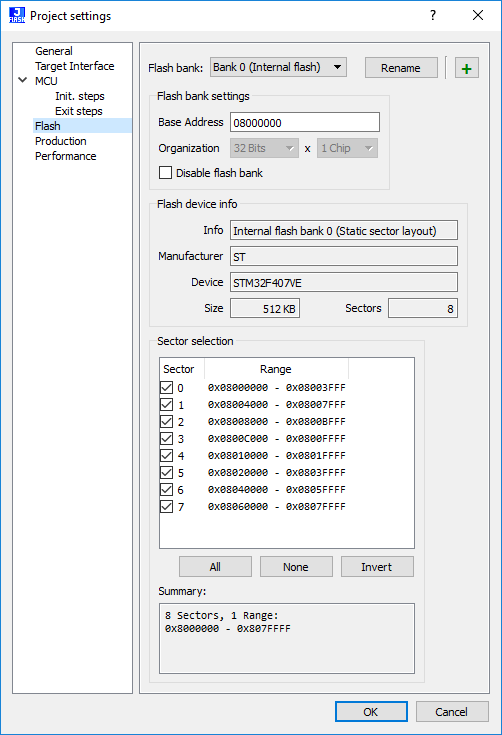The height and width of the screenshot is (735, 502).
Task: Toggle the Disable flash bank checkbox
Action: [165, 173]
